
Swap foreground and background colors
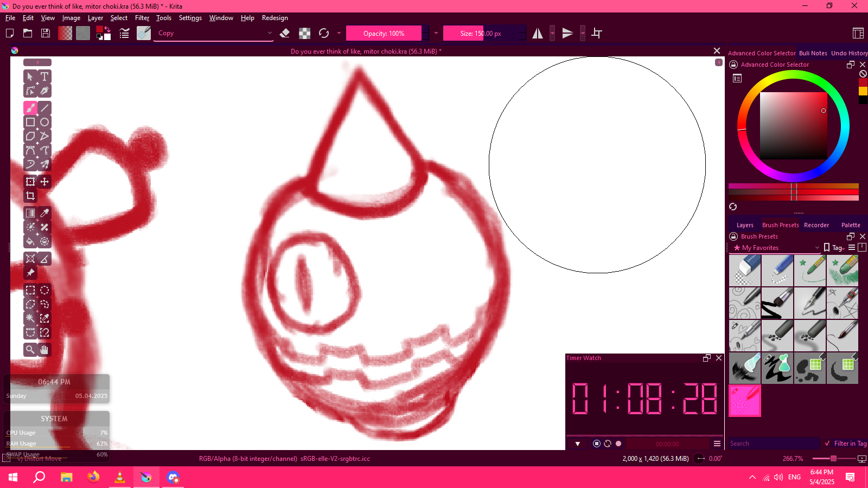(107, 29)
